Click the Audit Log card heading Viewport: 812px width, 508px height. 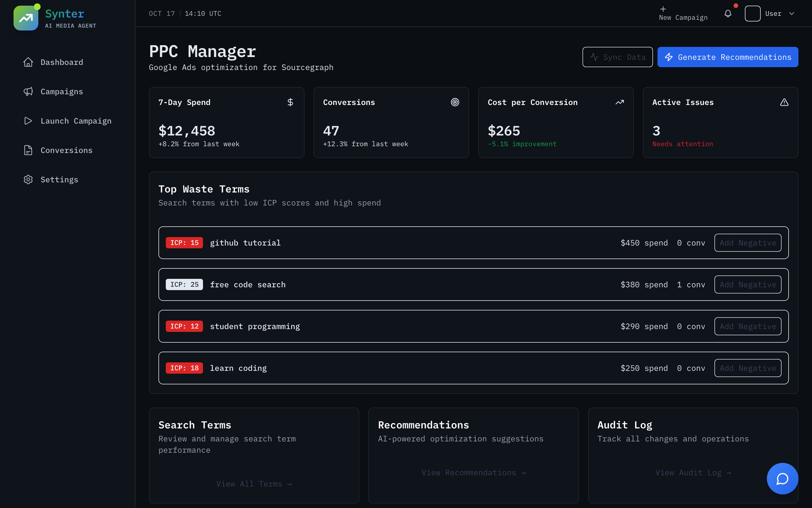[x=625, y=425]
